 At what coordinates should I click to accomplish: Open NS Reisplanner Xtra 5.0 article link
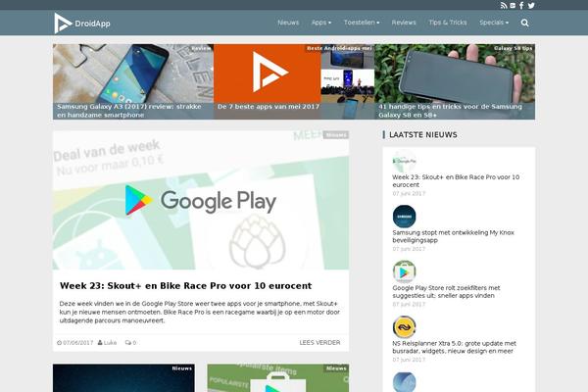[x=454, y=347]
